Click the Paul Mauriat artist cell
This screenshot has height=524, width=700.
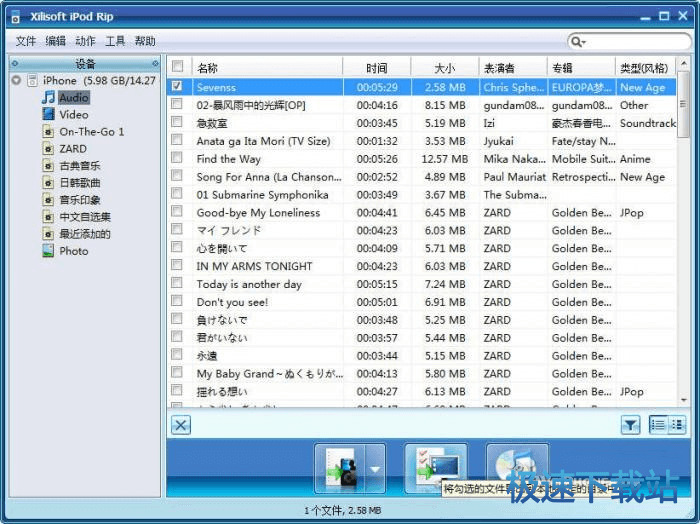click(515, 177)
